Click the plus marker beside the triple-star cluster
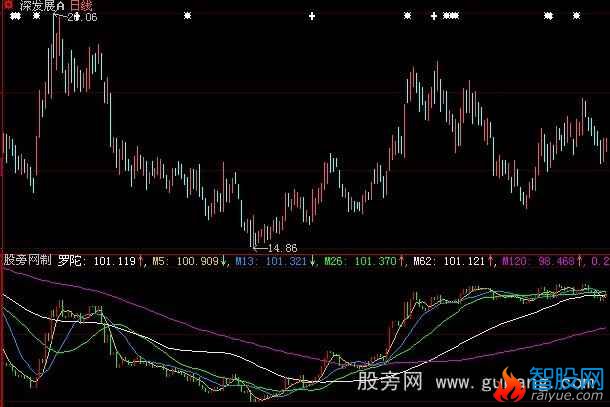The width and height of the screenshot is (610, 407). point(434,16)
